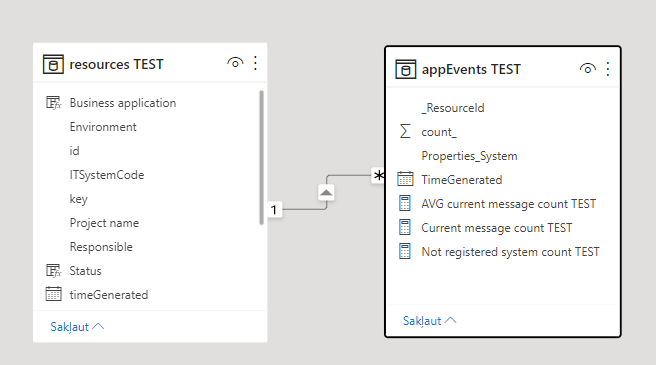This screenshot has width=656, height=365.
Task: Select the Project name field
Action: 104,223
